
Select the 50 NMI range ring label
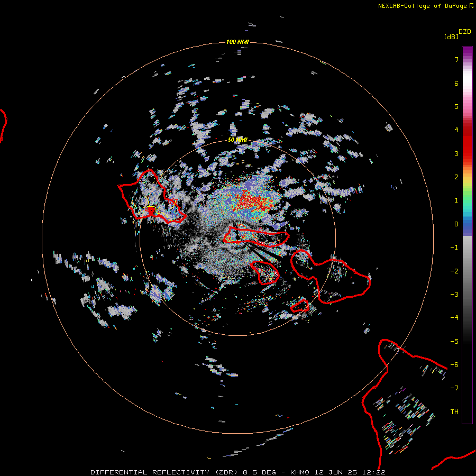[x=237, y=140]
